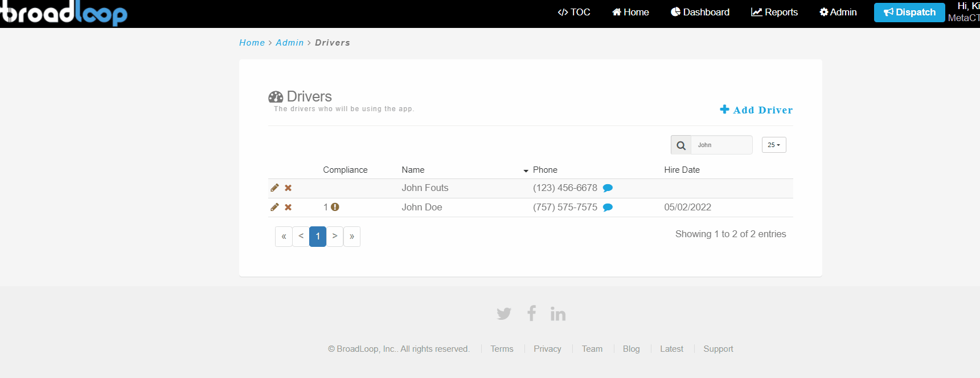Open LinkedIn footer icon
980x378 pixels.
coord(558,314)
